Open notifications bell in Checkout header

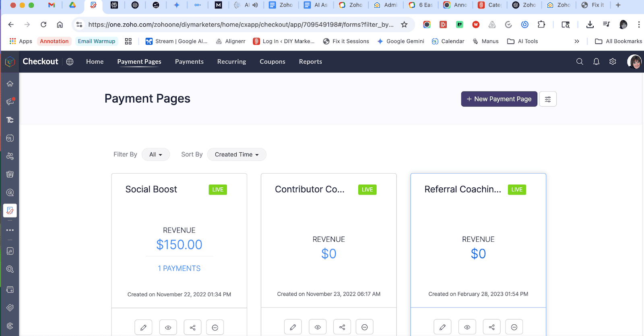tap(596, 62)
